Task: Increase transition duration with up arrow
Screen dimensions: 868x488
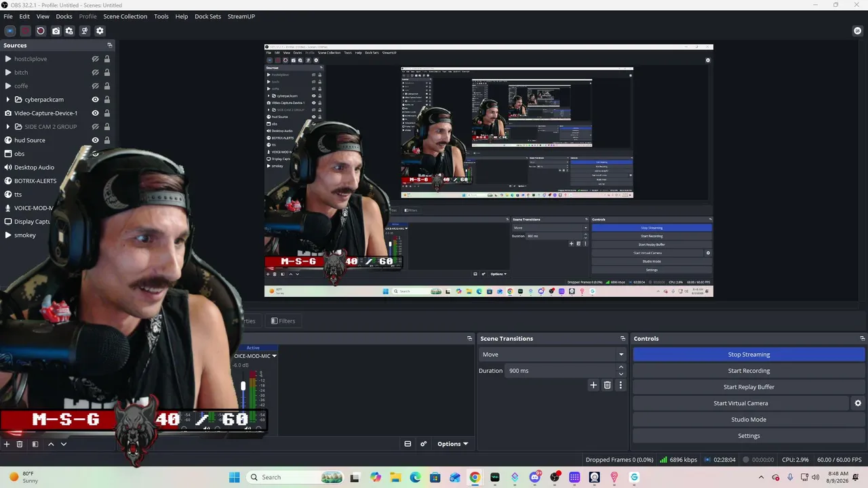Action: pos(621,367)
